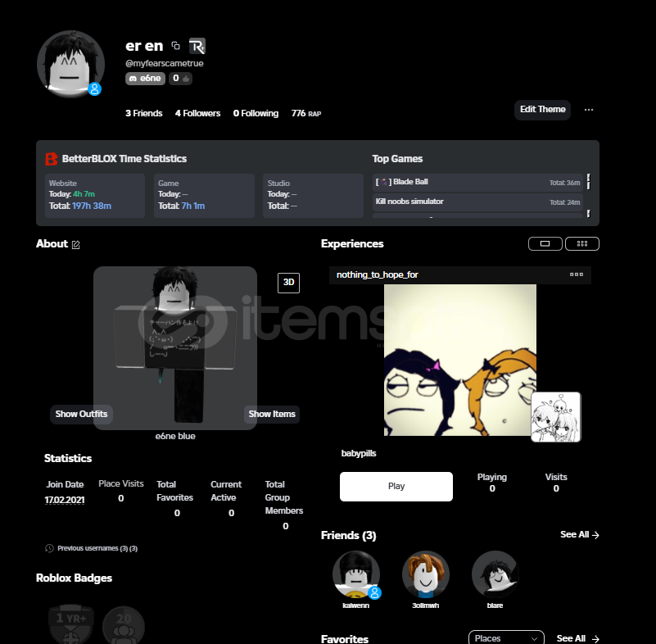
Task: Open the 3 Friends list
Action: pos(143,113)
